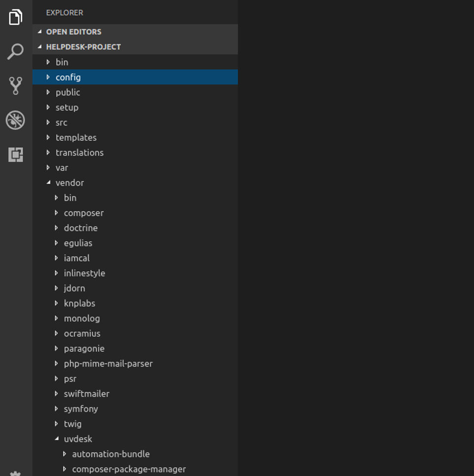Expand the symfony folder arrow
Screen dimensions: 474x476
tap(56, 409)
